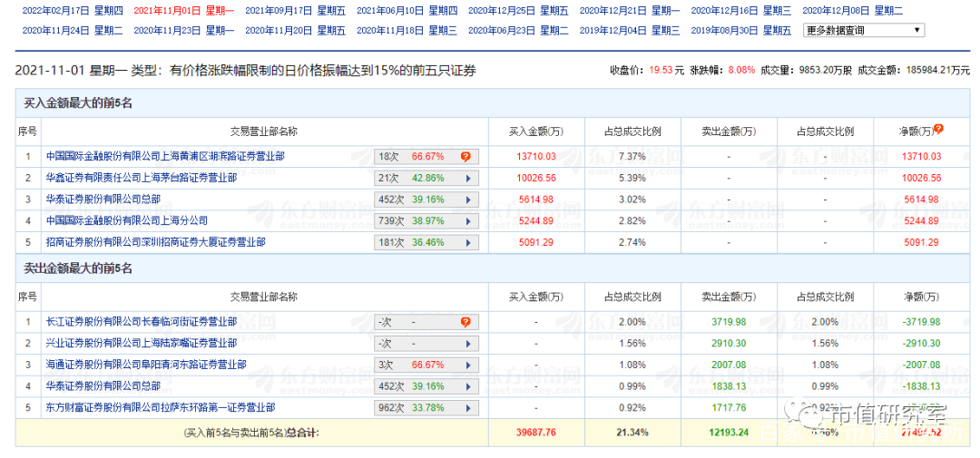980x458 pixels.
Task: Select date 2020年12月21日 星期一
Action: (631, 11)
